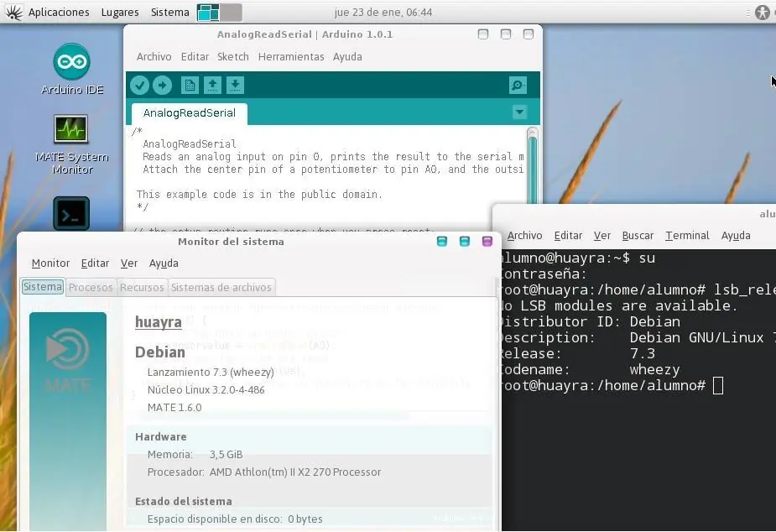Click the 'Distributor ID: Debian' terminal line
776x532 pixels.
pyautogui.click(x=591, y=321)
